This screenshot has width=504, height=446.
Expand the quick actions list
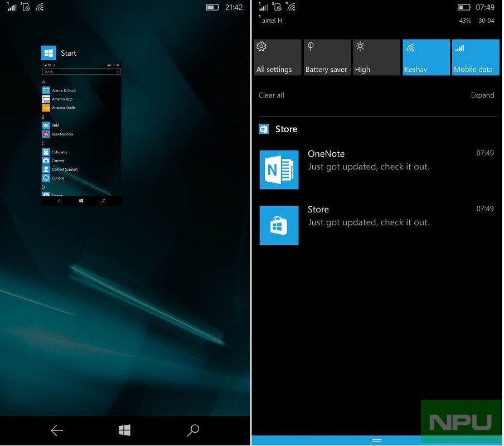coord(483,95)
